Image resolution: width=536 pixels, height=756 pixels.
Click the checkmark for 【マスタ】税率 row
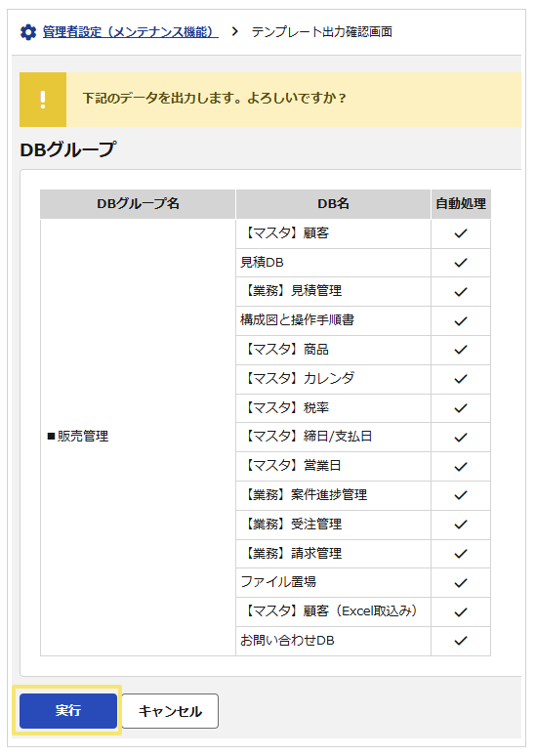tap(461, 408)
